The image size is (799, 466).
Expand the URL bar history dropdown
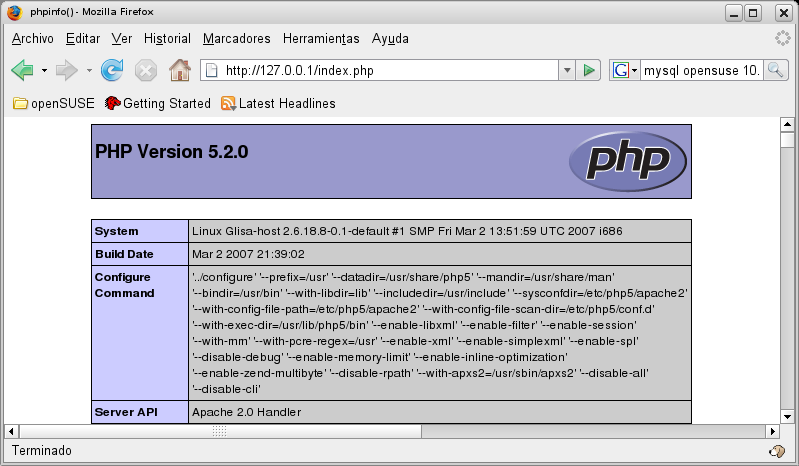point(566,70)
